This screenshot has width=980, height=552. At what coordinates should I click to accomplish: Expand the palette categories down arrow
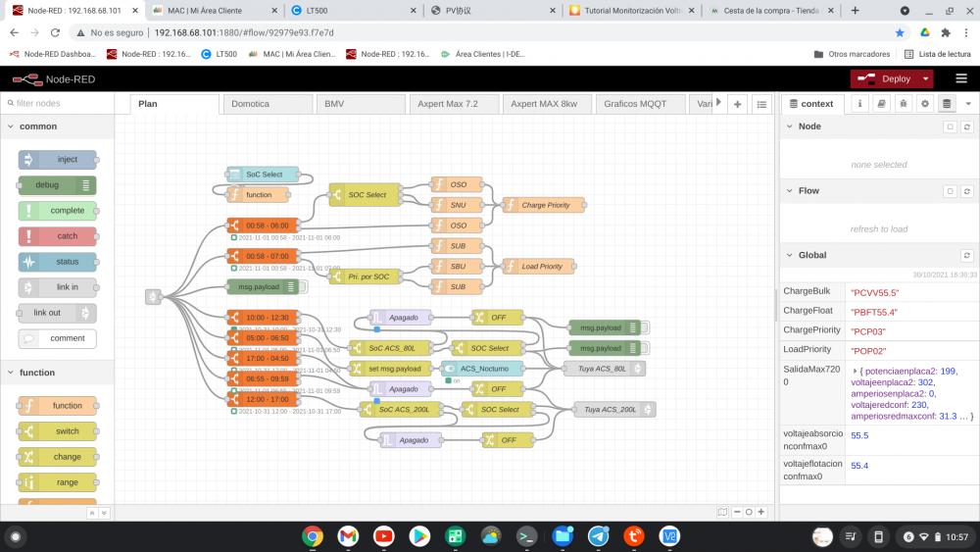pyautogui.click(x=104, y=513)
